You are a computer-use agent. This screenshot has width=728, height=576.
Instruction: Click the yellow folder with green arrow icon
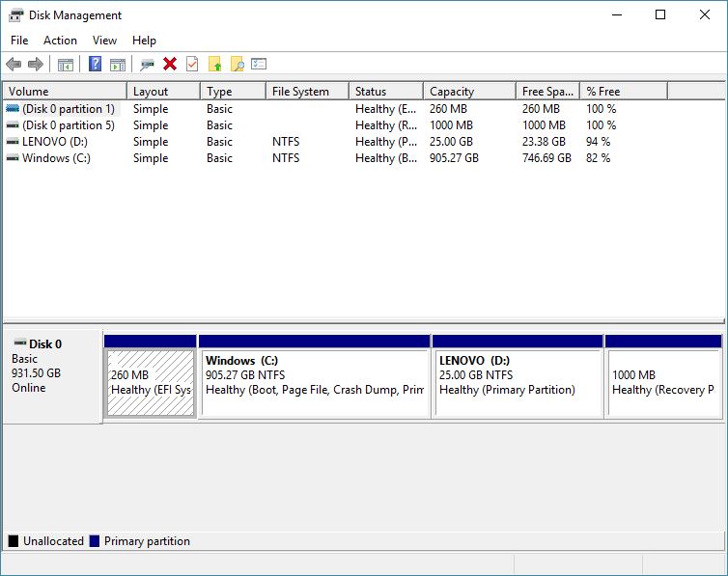pyautogui.click(x=215, y=64)
